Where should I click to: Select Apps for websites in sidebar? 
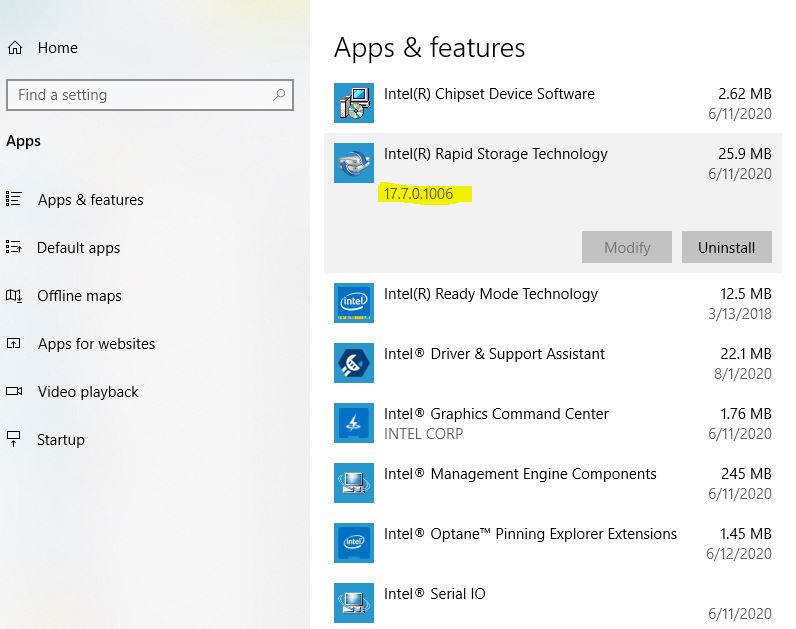pyautogui.click(x=96, y=344)
